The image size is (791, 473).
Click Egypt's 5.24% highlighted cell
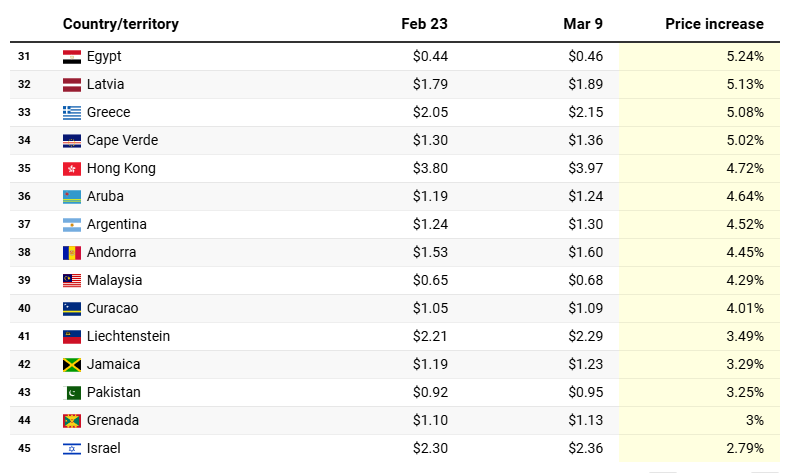699,56
